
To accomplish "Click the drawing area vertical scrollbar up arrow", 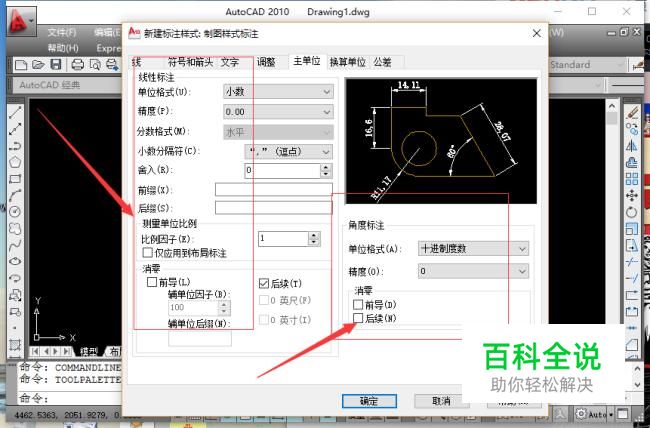I will (x=612, y=106).
